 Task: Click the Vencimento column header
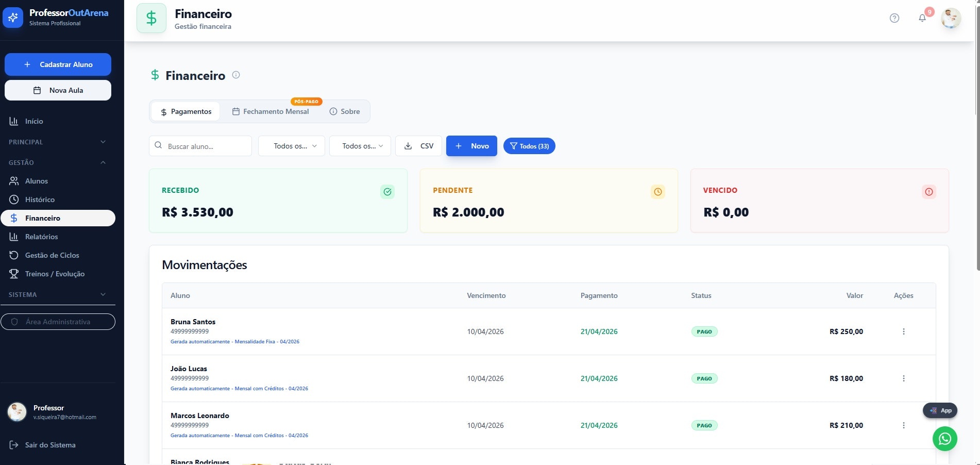click(x=486, y=295)
